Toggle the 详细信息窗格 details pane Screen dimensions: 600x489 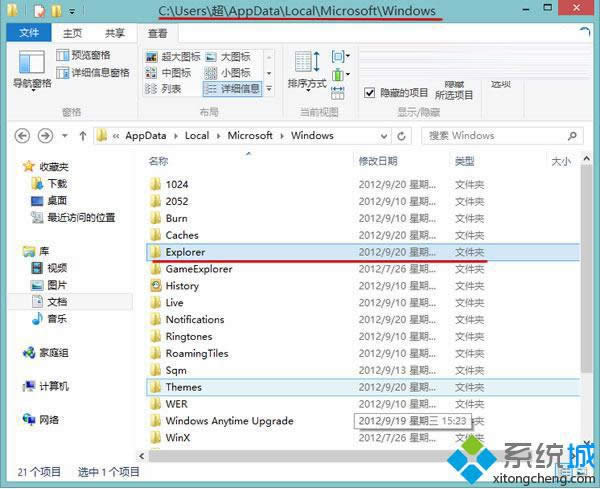coord(93,73)
